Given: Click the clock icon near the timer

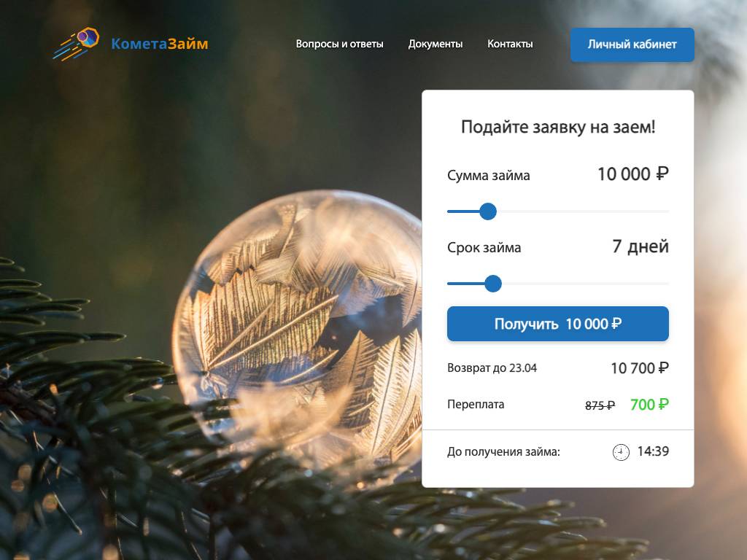Looking at the screenshot, I should (x=621, y=452).
